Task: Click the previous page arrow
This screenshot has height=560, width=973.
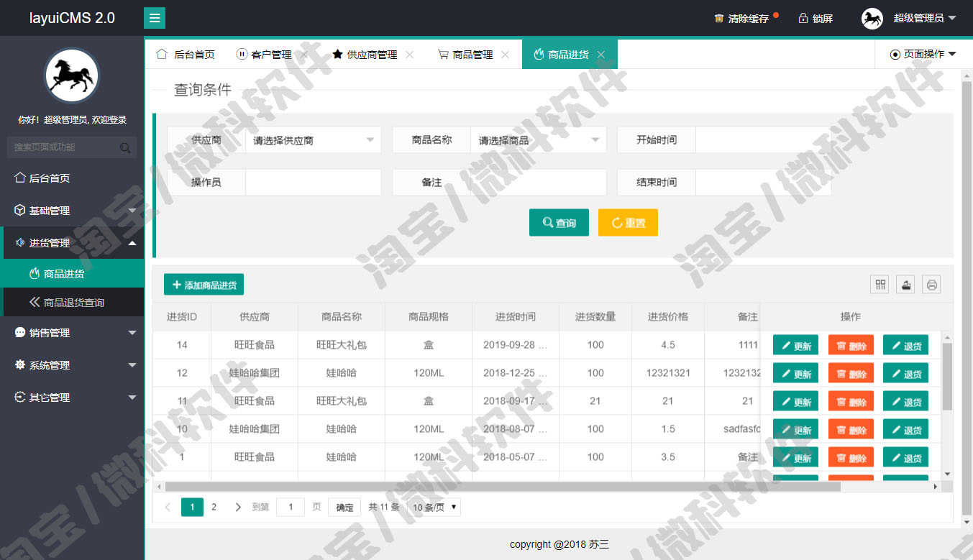Action: [x=168, y=507]
